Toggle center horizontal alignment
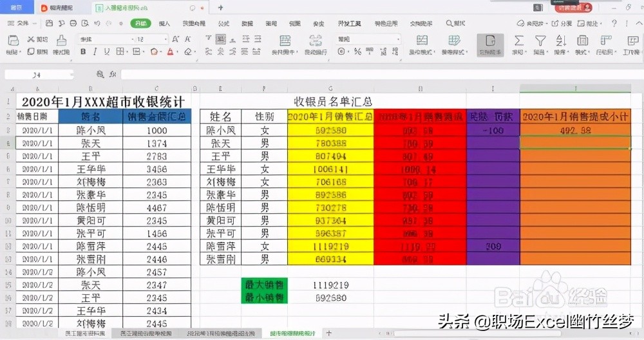Screen dimensions: 644x340 point(220,52)
